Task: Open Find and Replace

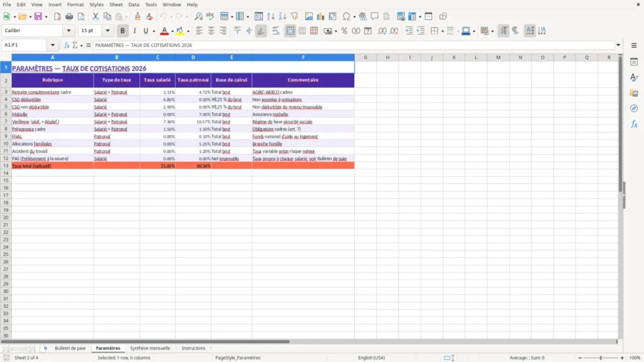Action: coord(198,16)
